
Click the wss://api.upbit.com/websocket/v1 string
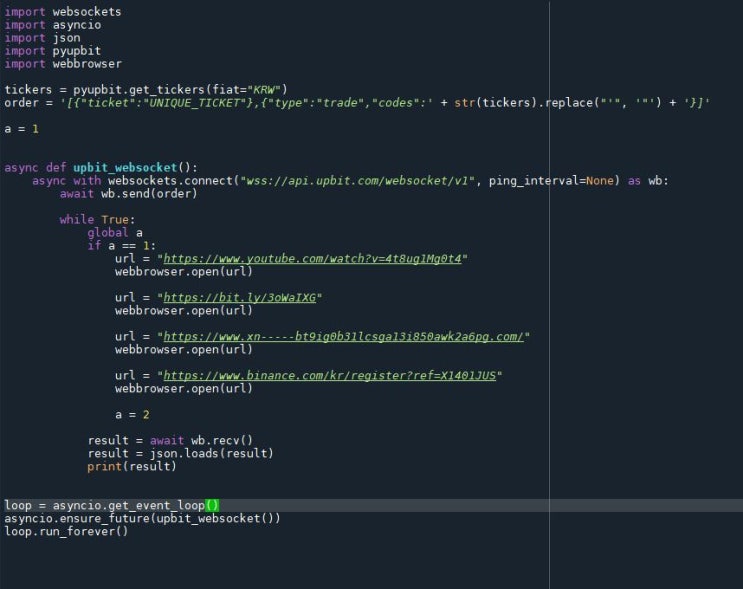pos(358,181)
